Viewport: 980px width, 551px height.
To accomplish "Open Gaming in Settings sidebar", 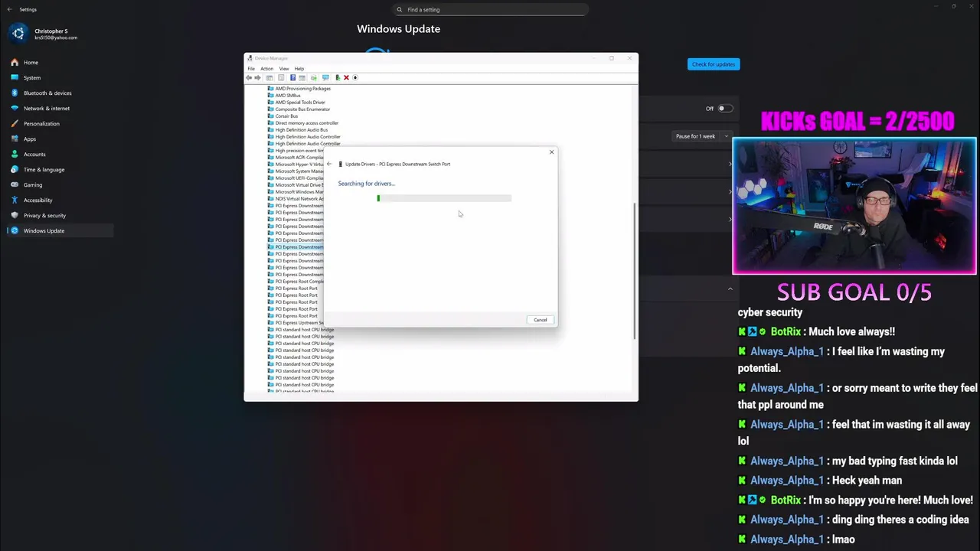I will (x=60, y=184).
